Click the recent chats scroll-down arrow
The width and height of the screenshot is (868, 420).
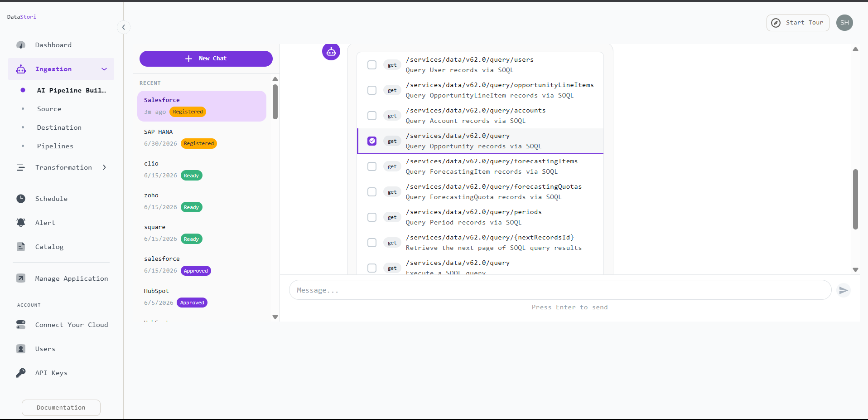(x=275, y=317)
